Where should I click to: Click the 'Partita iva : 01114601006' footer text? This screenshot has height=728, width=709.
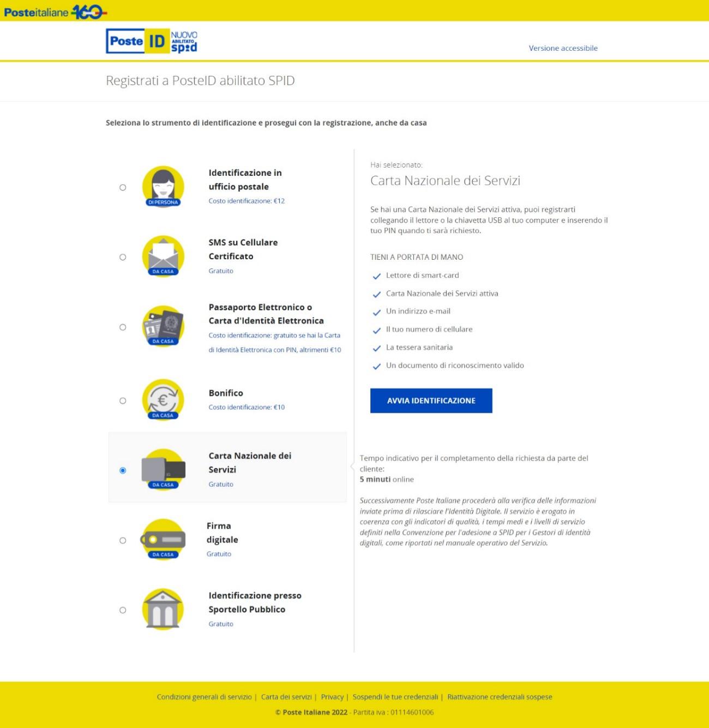394,712
